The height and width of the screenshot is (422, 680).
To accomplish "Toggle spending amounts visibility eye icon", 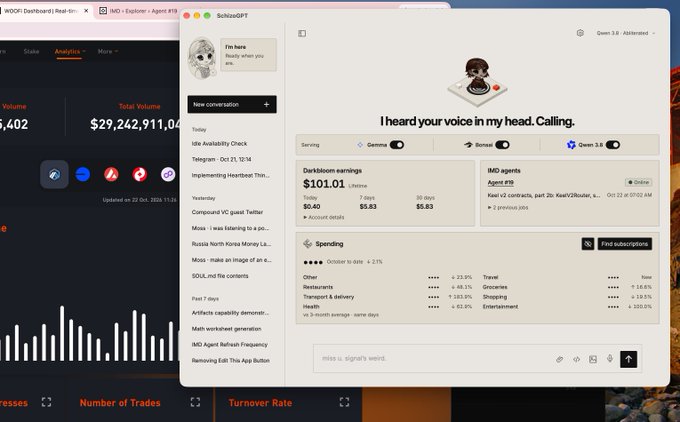I will (x=588, y=244).
